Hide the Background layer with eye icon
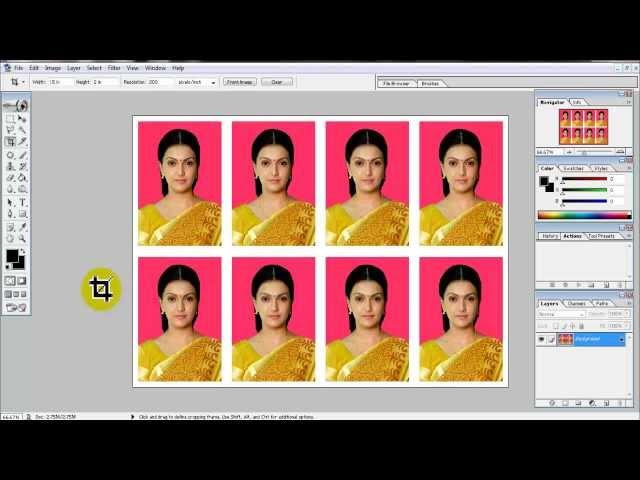The height and width of the screenshot is (480, 640). pos(541,339)
